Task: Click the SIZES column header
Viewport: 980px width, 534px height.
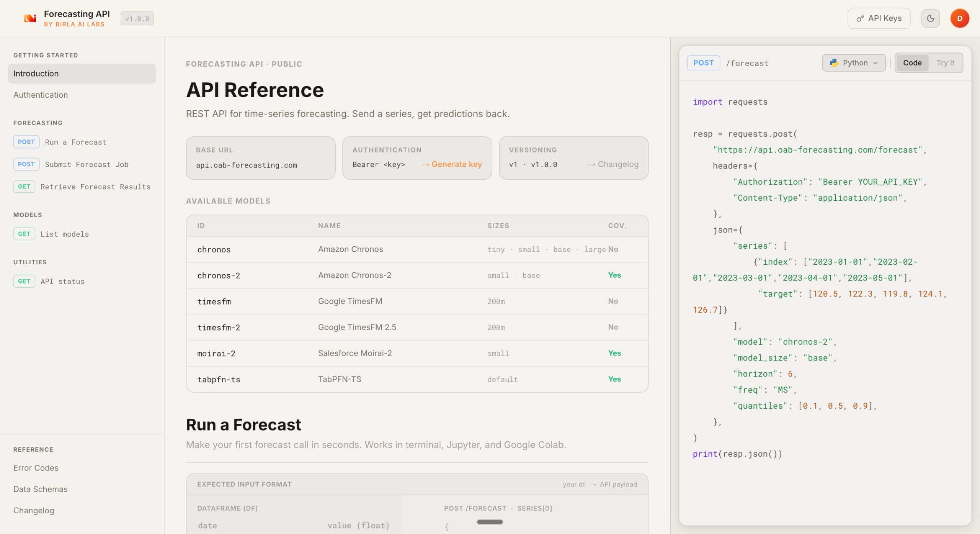Action: pyautogui.click(x=498, y=226)
